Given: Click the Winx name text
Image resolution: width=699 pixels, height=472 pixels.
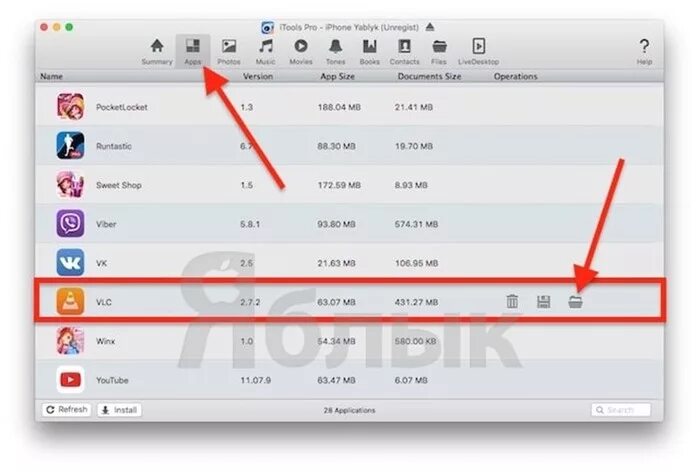Looking at the screenshot, I should pos(105,341).
